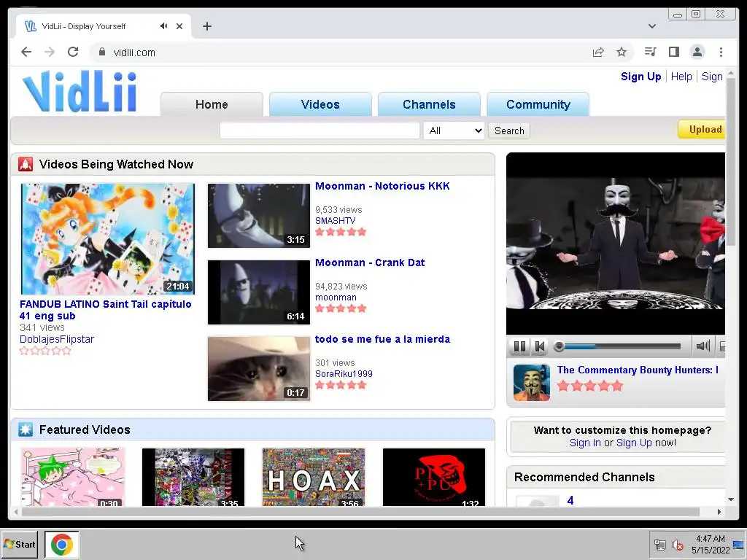The width and height of the screenshot is (747, 560).
Task: Switch to the Channels tab
Action: (429, 104)
